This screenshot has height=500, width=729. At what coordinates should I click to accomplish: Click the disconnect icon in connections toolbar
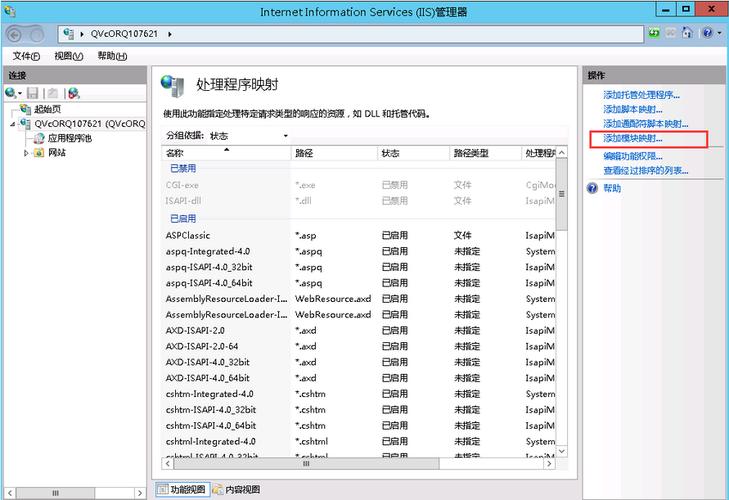coord(72,93)
